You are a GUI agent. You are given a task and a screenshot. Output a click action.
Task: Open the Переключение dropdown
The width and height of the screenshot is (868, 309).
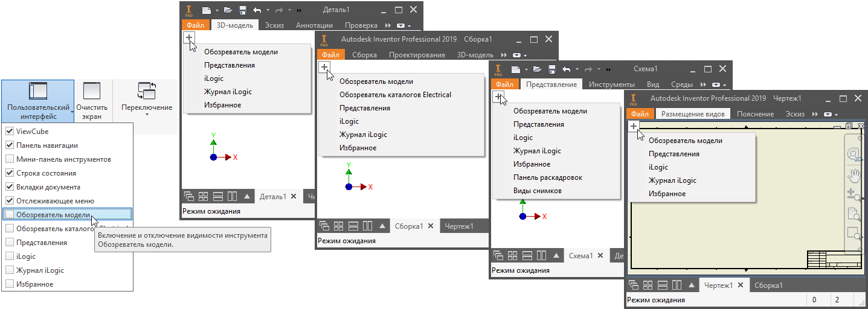tap(147, 100)
